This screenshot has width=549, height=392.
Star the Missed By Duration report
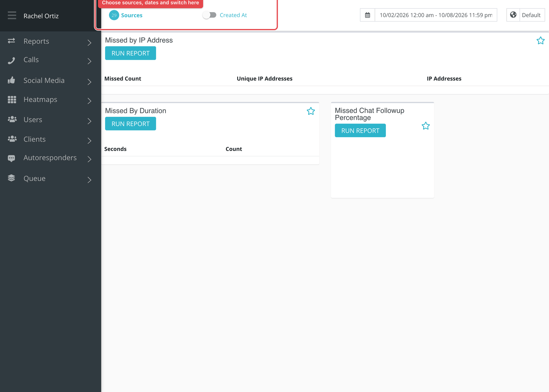pyautogui.click(x=311, y=111)
